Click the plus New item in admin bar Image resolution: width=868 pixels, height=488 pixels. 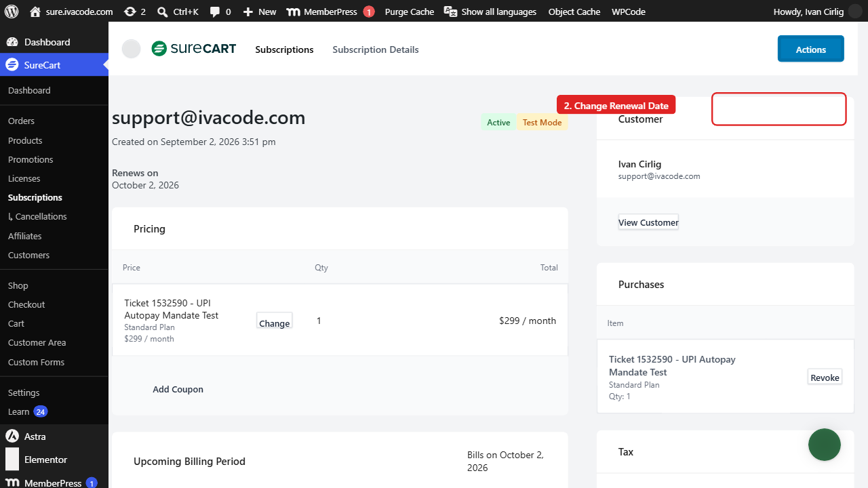click(x=259, y=12)
